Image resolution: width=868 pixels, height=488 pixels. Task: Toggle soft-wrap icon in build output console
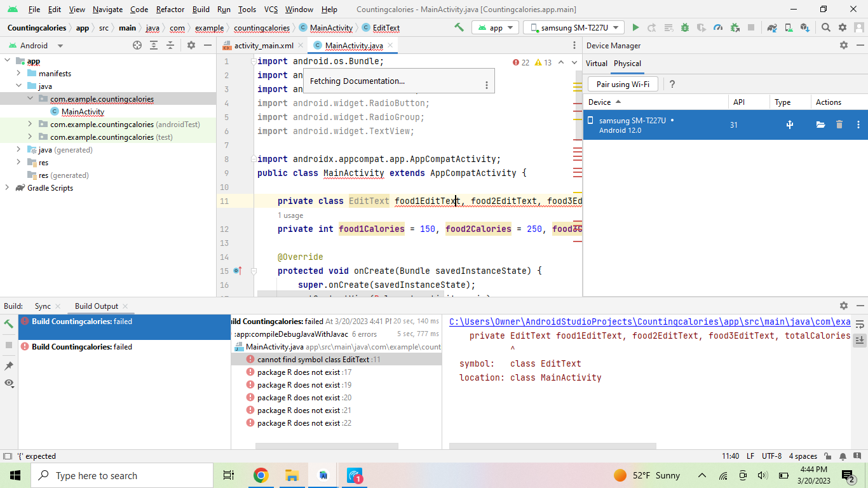click(x=860, y=323)
